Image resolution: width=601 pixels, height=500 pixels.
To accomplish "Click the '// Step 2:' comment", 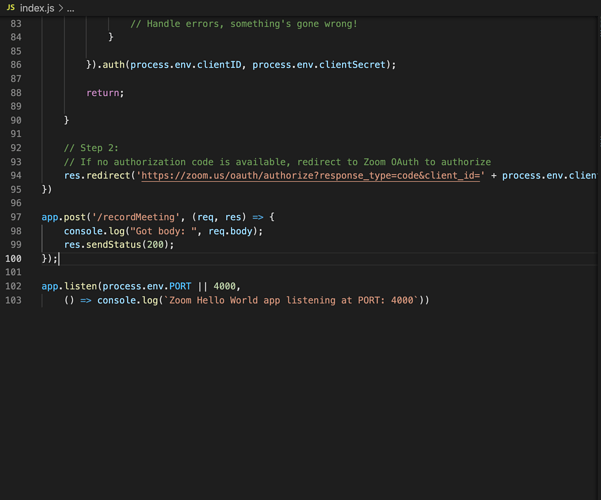I will point(91,148).
